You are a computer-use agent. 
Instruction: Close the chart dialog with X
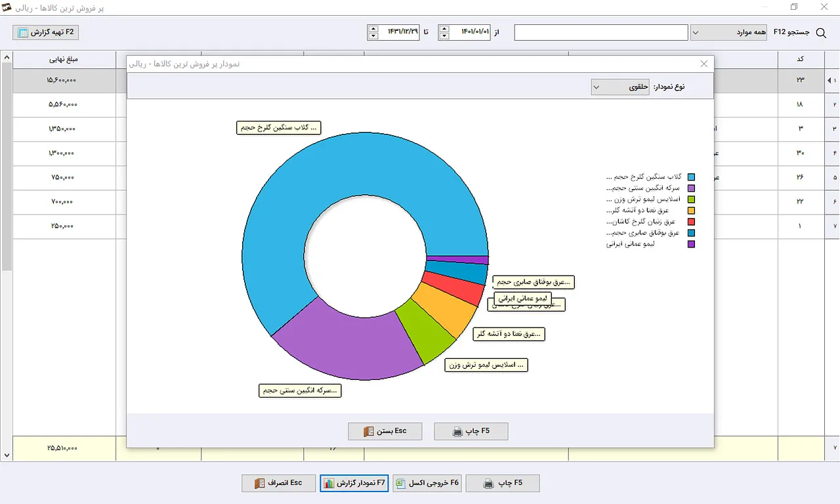(x=704, y=64)
